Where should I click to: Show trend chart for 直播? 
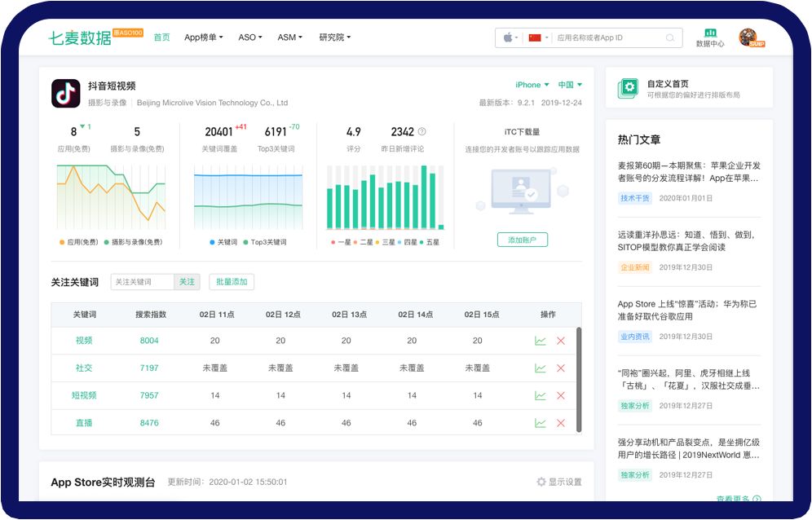coord(541,423)
